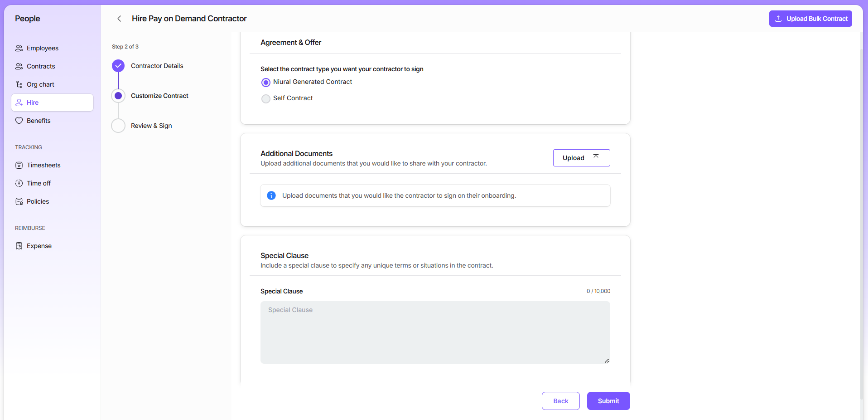
Task: Click the People heading in sidebar
Action: click(27, 19)
